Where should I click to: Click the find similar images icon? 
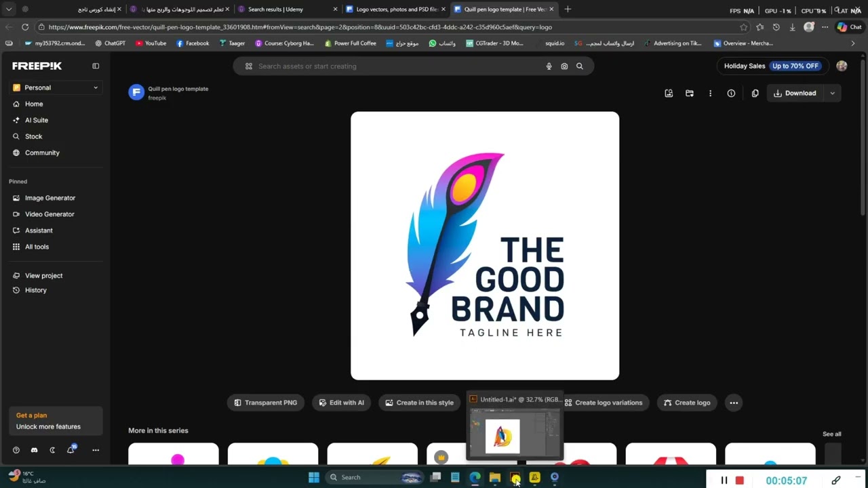pyautogui.click(x=669, y=94)
